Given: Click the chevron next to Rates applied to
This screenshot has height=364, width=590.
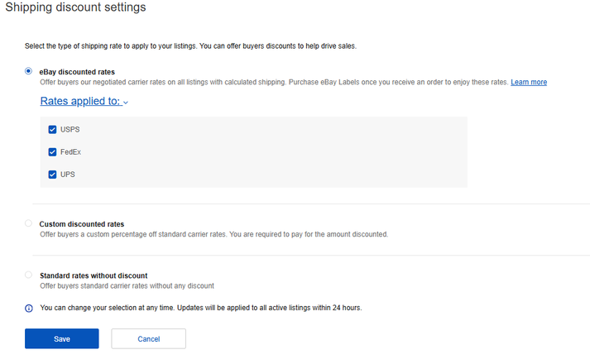Looking at the screenshot, I should 126,103.
